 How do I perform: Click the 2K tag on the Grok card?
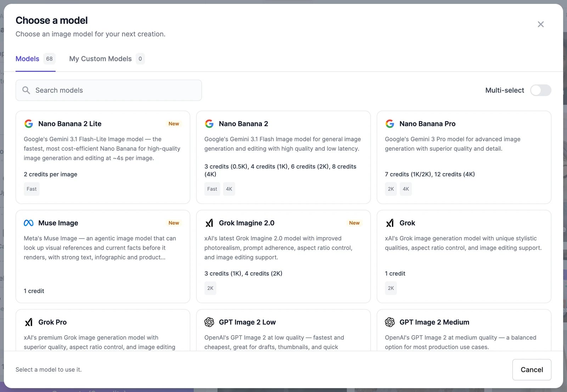[x=391, y=288]
